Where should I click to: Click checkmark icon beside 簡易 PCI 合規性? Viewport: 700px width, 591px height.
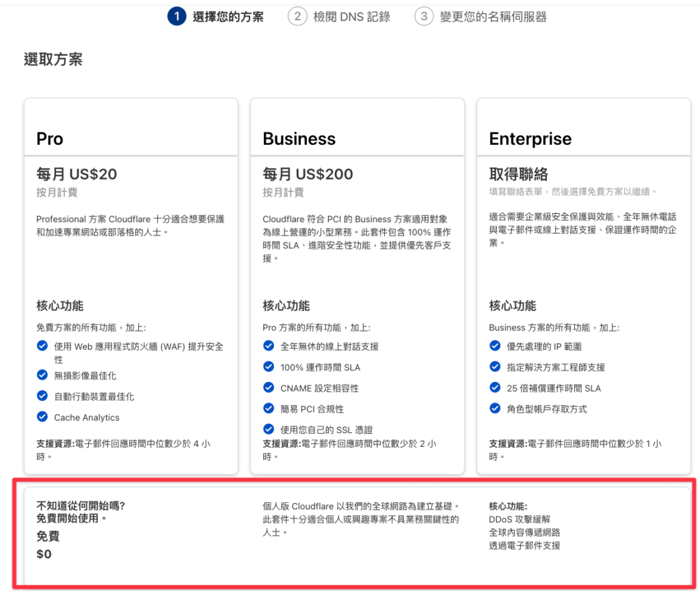tap(269, 408)
